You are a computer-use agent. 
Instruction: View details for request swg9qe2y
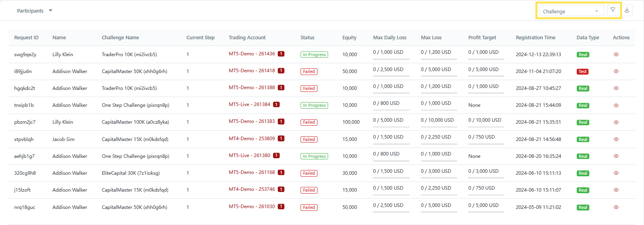point(616,55)
